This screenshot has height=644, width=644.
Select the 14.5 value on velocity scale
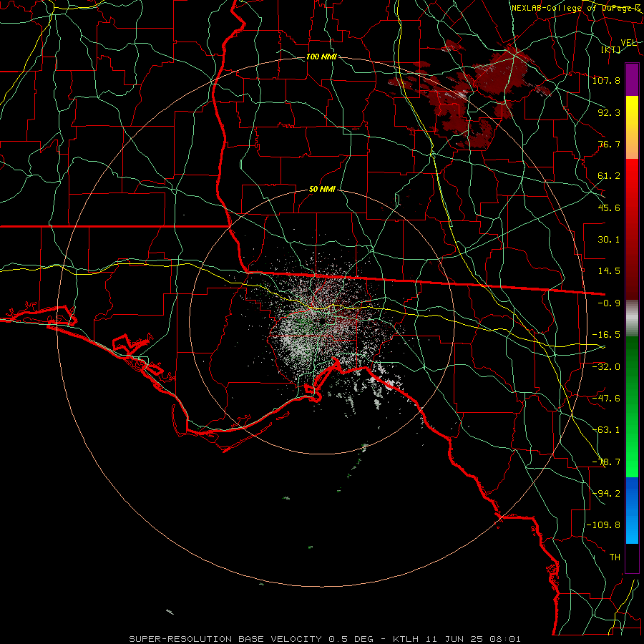point(609,271)
